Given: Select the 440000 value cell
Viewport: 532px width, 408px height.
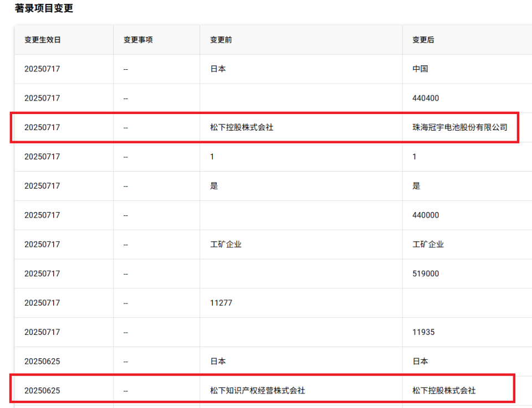Looking at the screenshot, I should click(x=426, y=215).
